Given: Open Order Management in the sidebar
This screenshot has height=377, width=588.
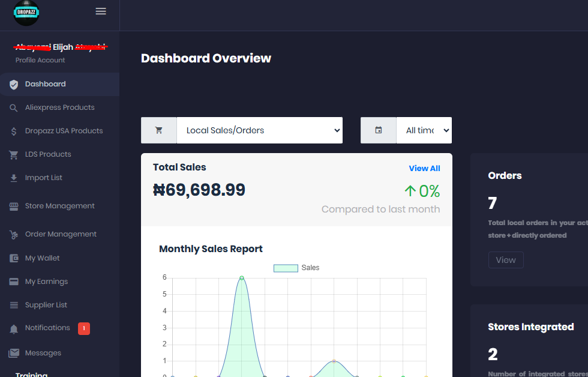Looking at the screenshot, I should point(61,234).
